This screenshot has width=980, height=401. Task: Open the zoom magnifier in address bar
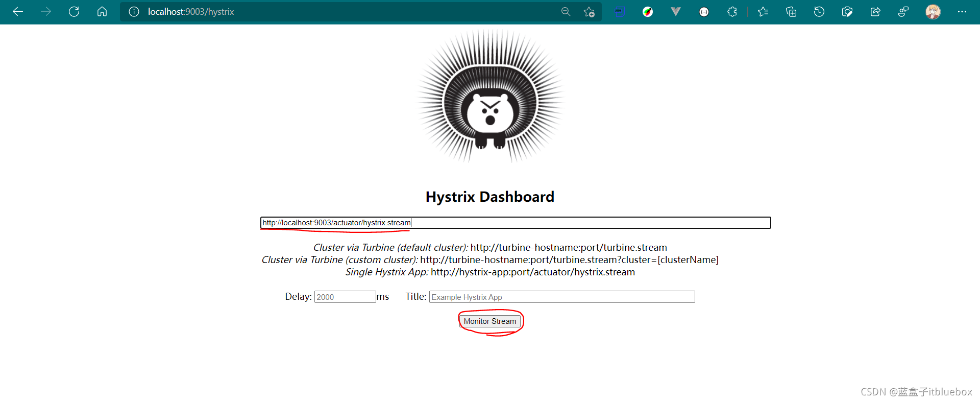566,12
